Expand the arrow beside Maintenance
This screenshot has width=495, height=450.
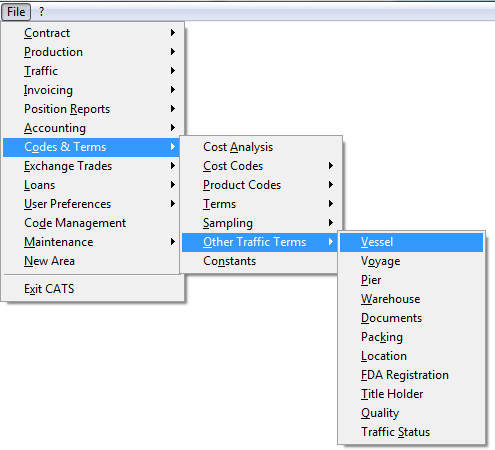pos(173,242)
